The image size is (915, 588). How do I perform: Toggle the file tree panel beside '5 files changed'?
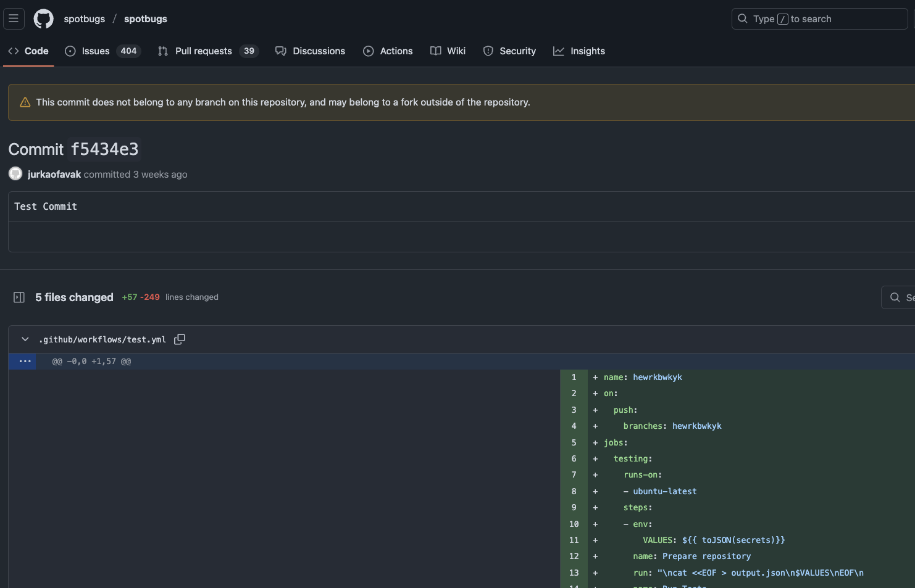[x=19, y=297]
